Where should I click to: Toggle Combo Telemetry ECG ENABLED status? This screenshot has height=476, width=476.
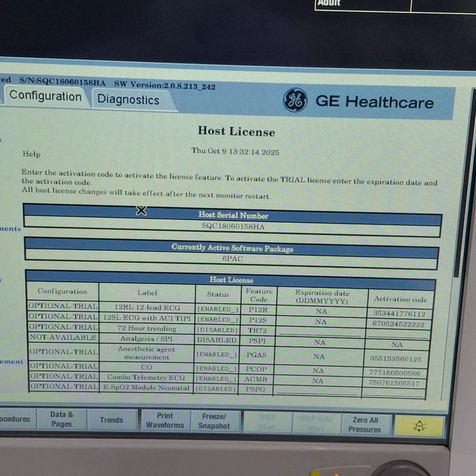(216, 379)
